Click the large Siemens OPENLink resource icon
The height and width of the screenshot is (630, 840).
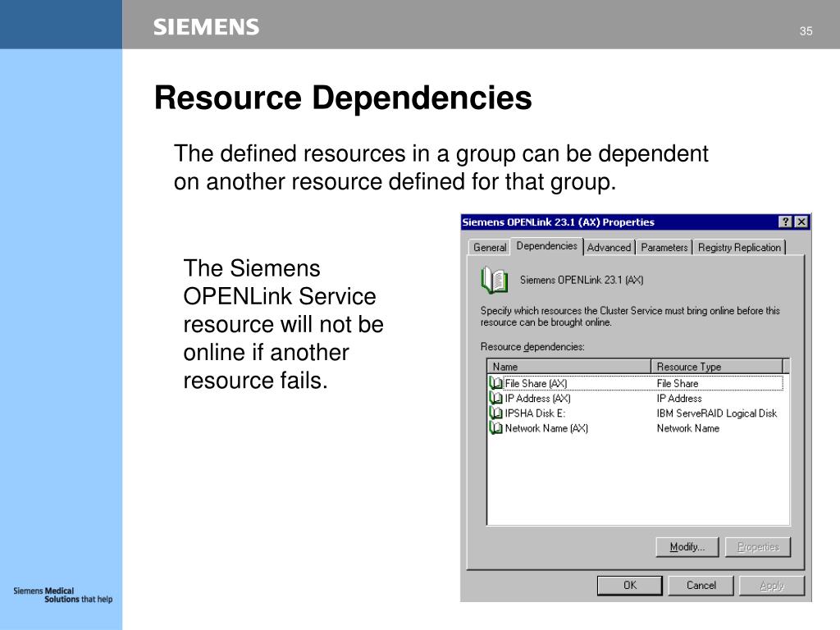click(494, 280)
